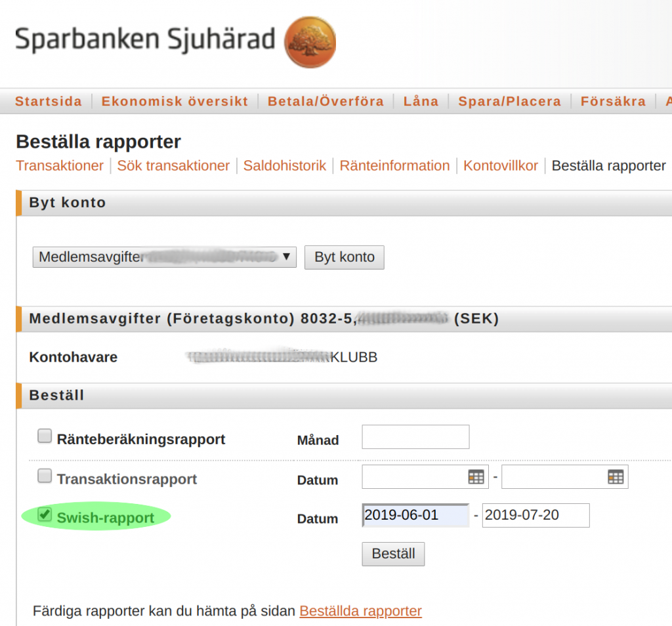Image resolution: width=672 pixels, height=626 pixels.
Task: Click the Swish end date field 2019-07-20
Action: point(535,516)
